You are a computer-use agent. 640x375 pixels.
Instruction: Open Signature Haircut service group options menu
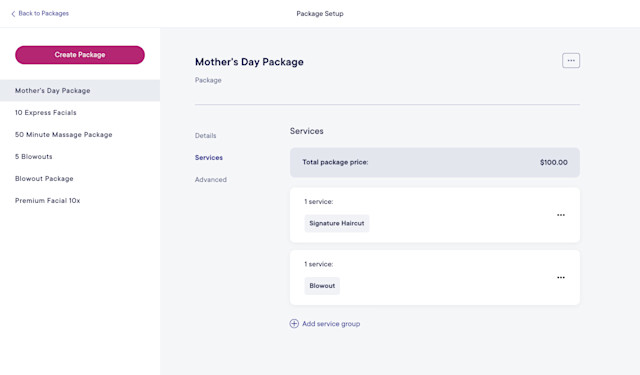[x=561, y=215]
